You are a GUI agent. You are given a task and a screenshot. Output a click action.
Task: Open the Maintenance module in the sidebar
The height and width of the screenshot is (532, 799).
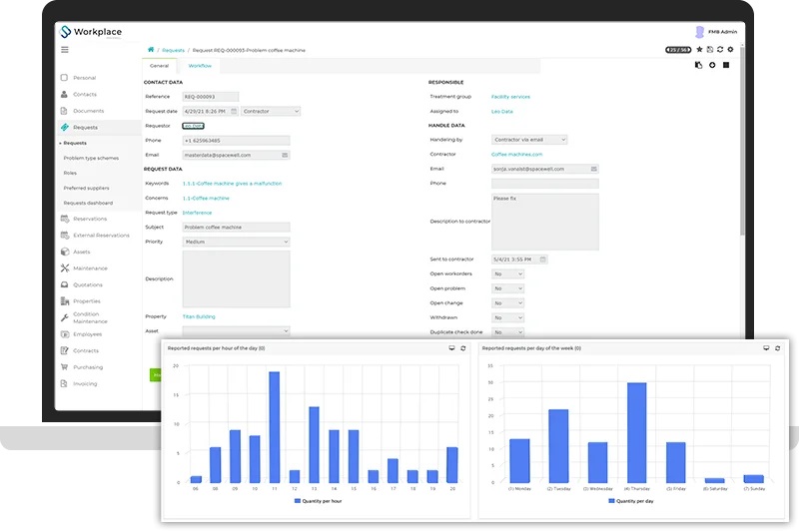pyautogui.click(x=89, y=268)
